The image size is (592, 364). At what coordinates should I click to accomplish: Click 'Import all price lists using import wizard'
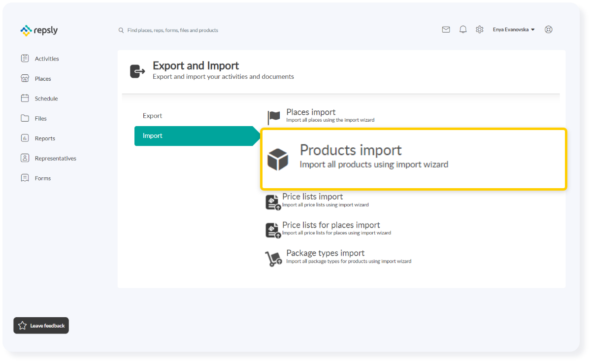click(325, 205)
